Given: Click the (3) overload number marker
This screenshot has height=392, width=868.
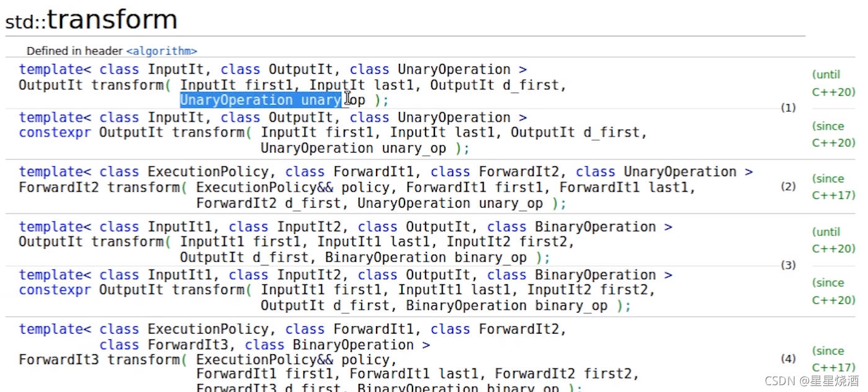Looking at the screenshot, I should 788,265.
